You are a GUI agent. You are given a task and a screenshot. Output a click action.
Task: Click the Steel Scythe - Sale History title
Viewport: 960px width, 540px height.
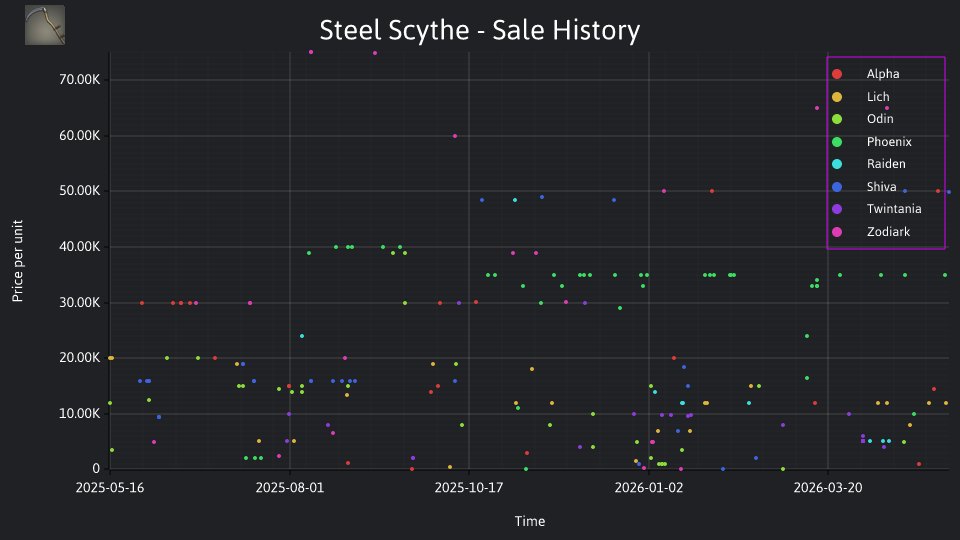pos(479,30)
